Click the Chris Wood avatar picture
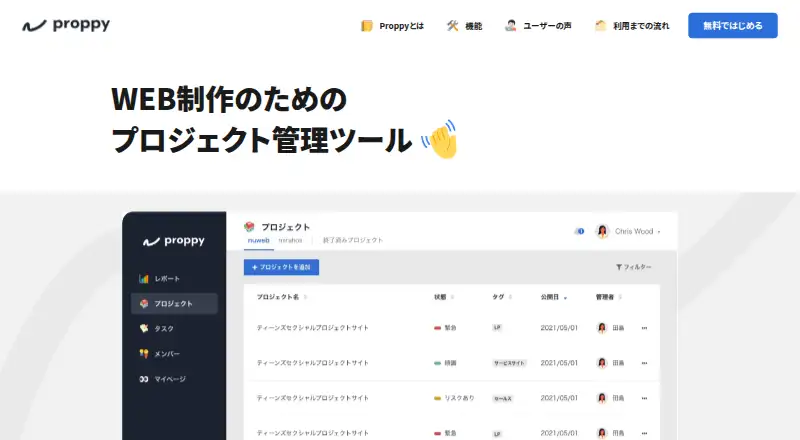This screenshot has width=800, height=440. coord(603,231)
